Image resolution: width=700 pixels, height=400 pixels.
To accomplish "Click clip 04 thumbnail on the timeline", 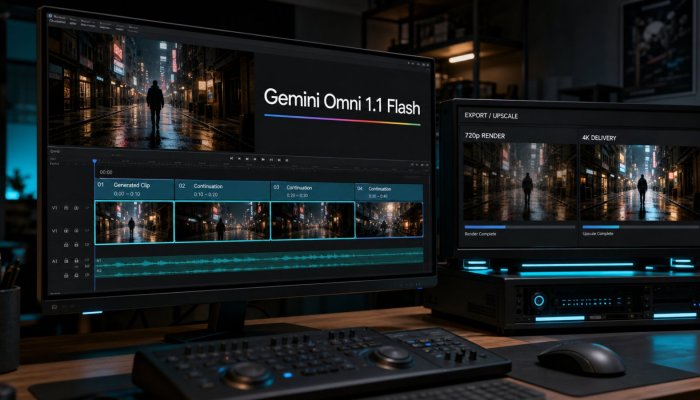I will pyautogui.click(x=389, y=219).
